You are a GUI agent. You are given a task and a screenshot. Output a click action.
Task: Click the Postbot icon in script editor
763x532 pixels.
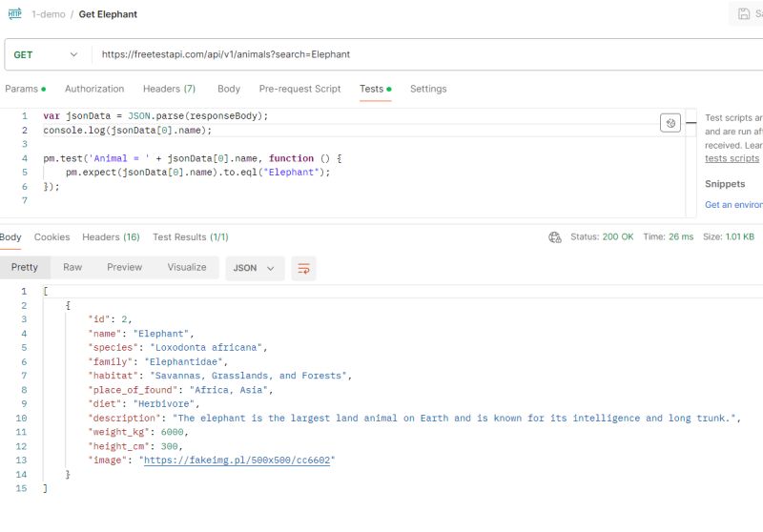coord(670,123)
